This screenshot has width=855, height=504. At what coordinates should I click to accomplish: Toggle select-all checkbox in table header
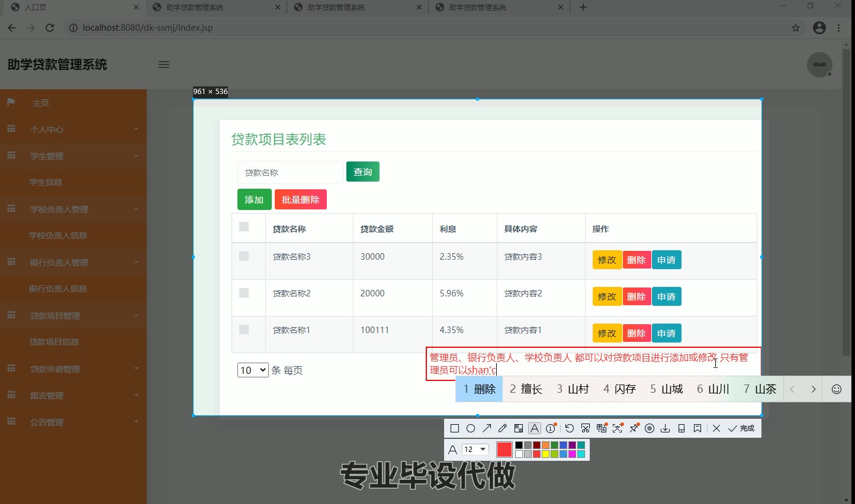pos(244,227)
